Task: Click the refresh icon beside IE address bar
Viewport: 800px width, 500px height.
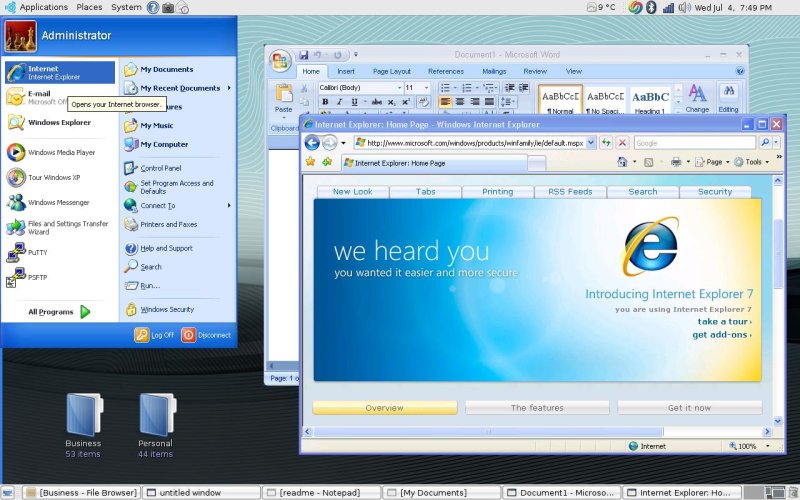Action: pos(606,143)
